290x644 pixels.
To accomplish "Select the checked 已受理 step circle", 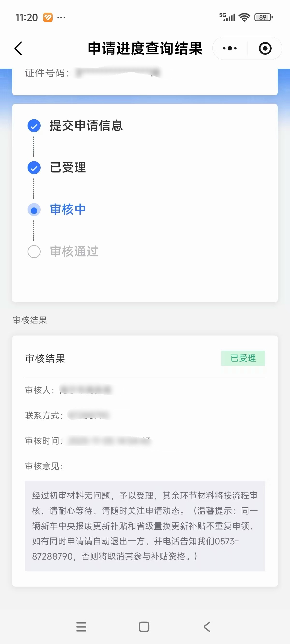I will point(34,167).
